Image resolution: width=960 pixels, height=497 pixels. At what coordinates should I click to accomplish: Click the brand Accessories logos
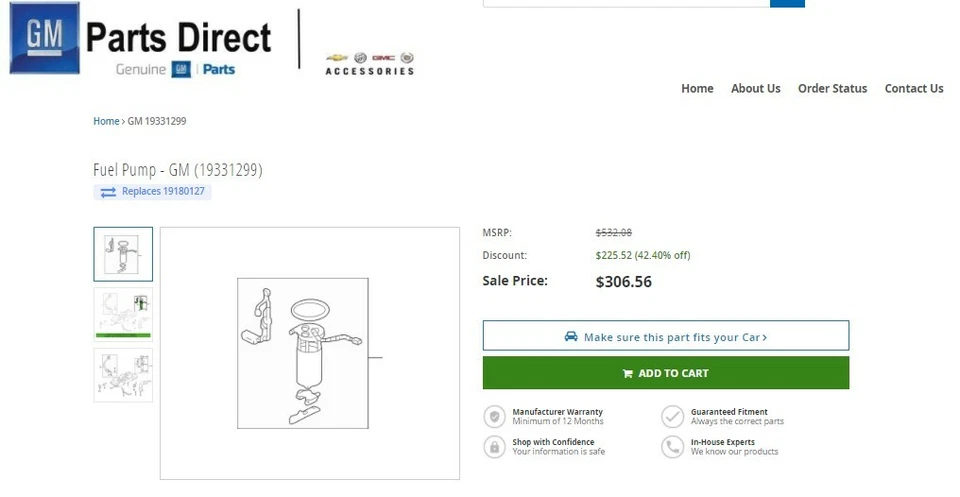pos(369,64)
